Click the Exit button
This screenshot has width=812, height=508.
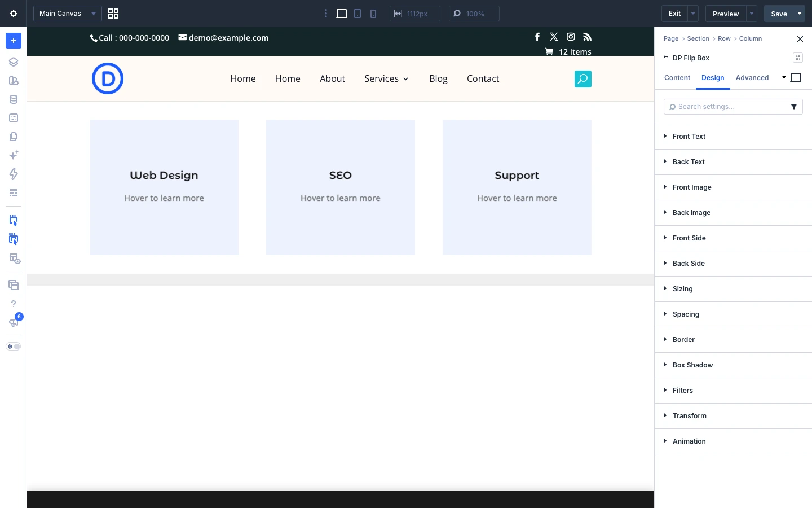click(x=674, y=14)
